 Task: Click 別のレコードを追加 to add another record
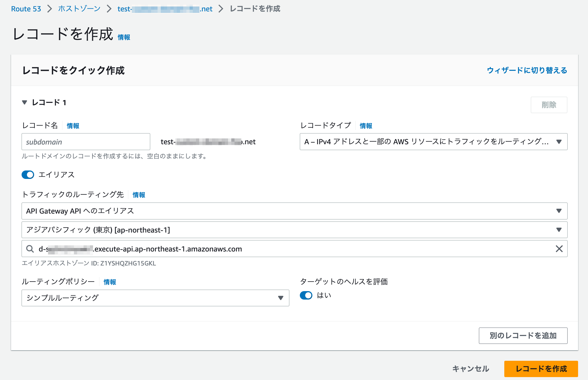pyautogui.click(x=523, y=335)
